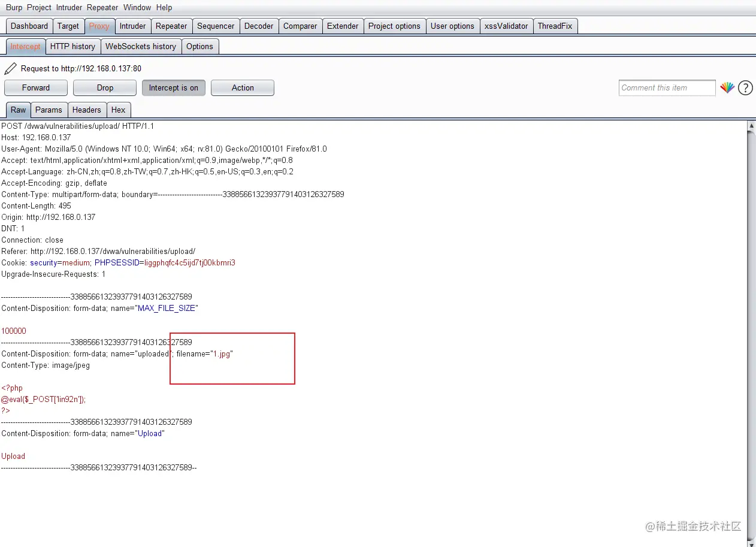
Task: Switch to the Dashboard tab
Action: (x=29, y=26)
